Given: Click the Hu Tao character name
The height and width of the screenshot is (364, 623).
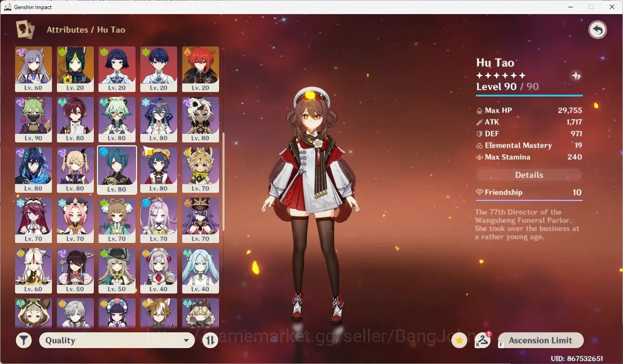Looking at the screenshot, I should [x=495, y=63].
